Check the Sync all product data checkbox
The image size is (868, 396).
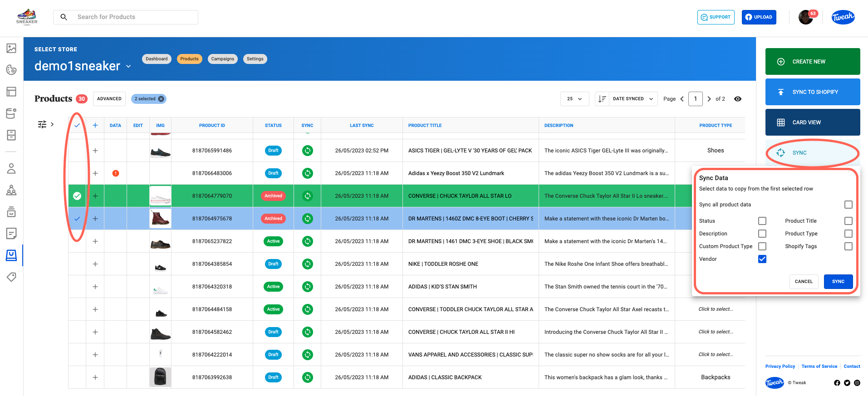848,205
